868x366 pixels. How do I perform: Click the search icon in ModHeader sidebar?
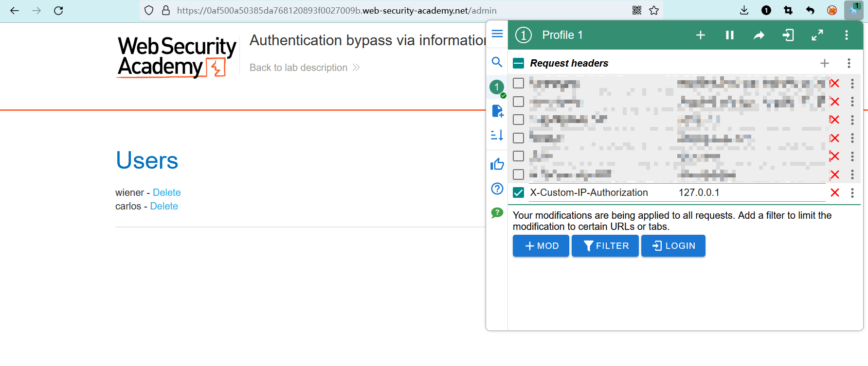pyautogui.click(x=497, y=62)
